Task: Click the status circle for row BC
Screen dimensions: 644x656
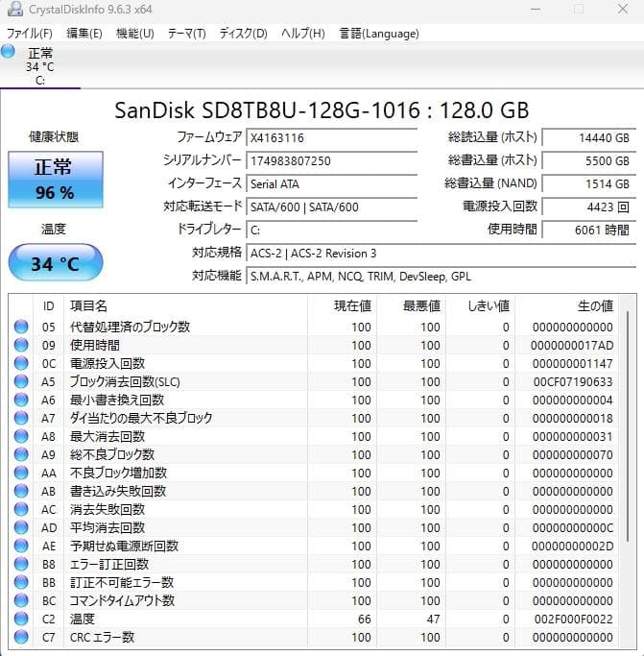Action: [21, 600]
